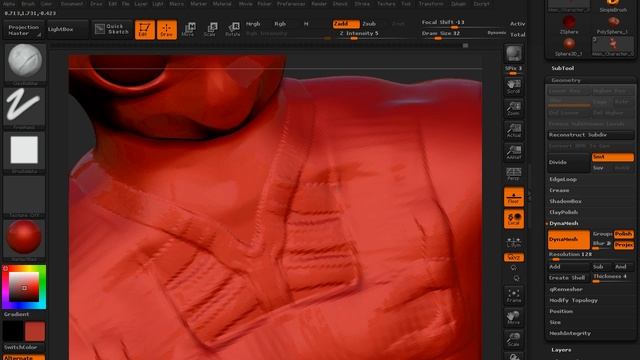This screenshot has height=360, width=640.
Task: Open the Texture menu
Action: [x=386, y=4]
